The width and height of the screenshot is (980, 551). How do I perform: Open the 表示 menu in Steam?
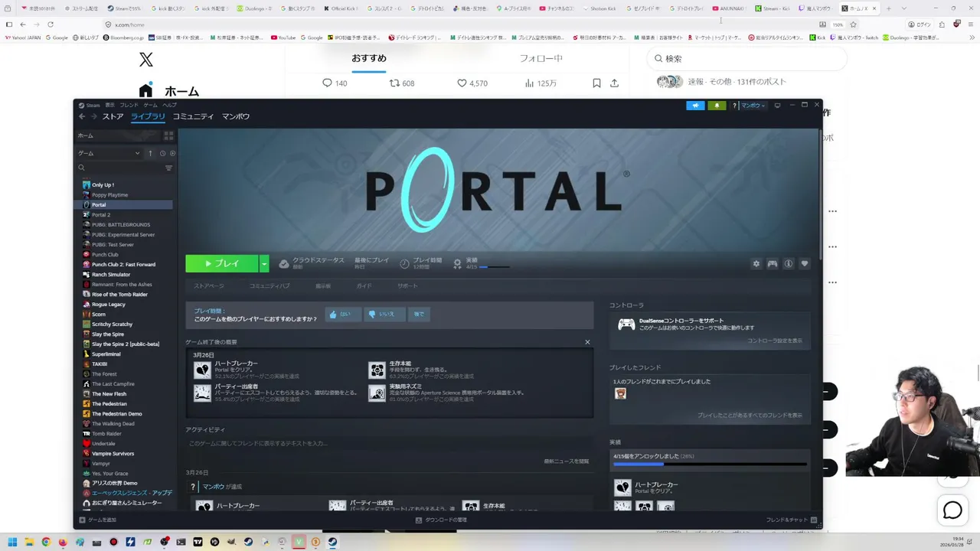pyautogui.click(x=109, y=105)
